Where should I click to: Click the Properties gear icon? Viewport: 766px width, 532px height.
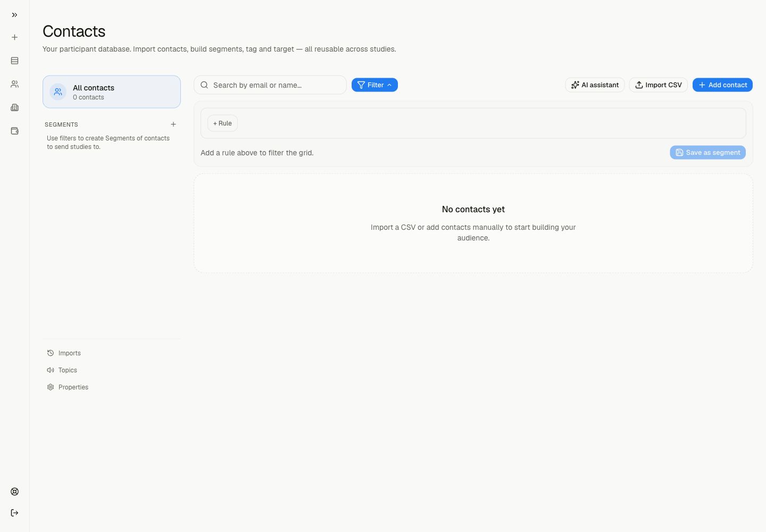coord(51,387)
